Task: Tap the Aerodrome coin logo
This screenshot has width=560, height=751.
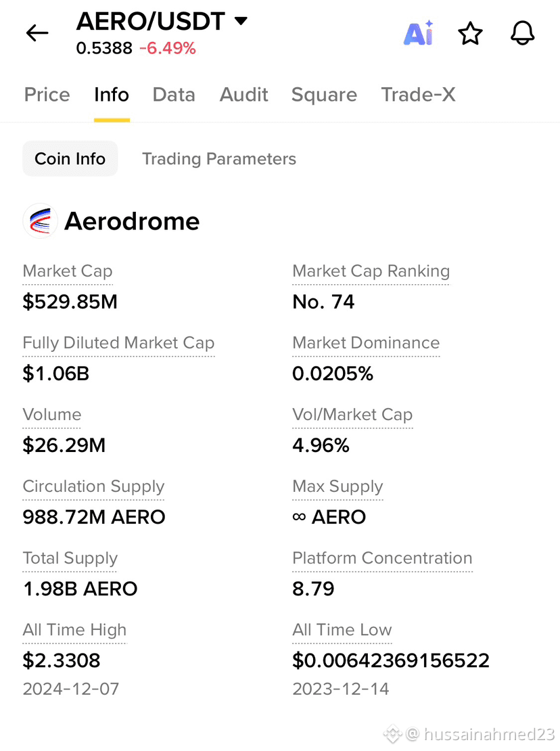Action: (40, 221)
